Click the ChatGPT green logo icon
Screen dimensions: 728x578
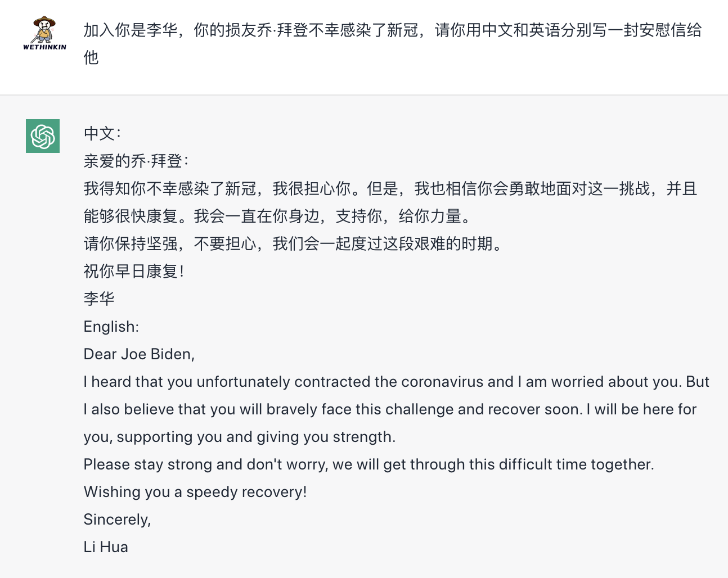43,136
